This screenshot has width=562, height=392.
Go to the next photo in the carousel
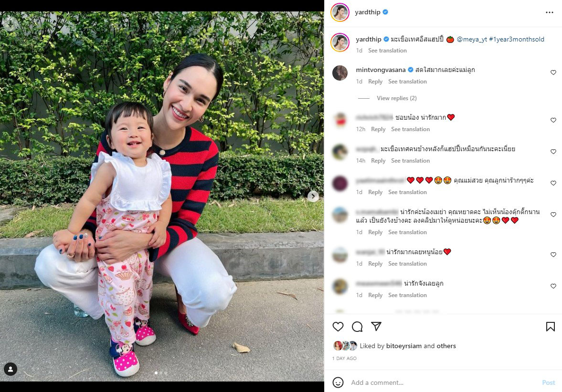(313, 196)
